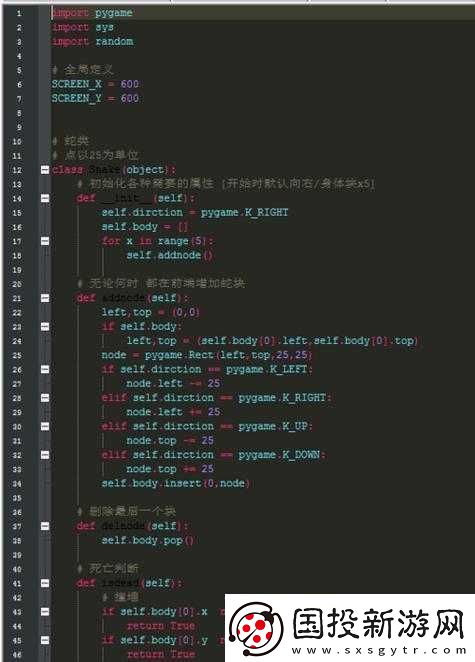Click the 'self.body = []' statement
Viewport: 475px width, 662px height.
pos(145,227)
